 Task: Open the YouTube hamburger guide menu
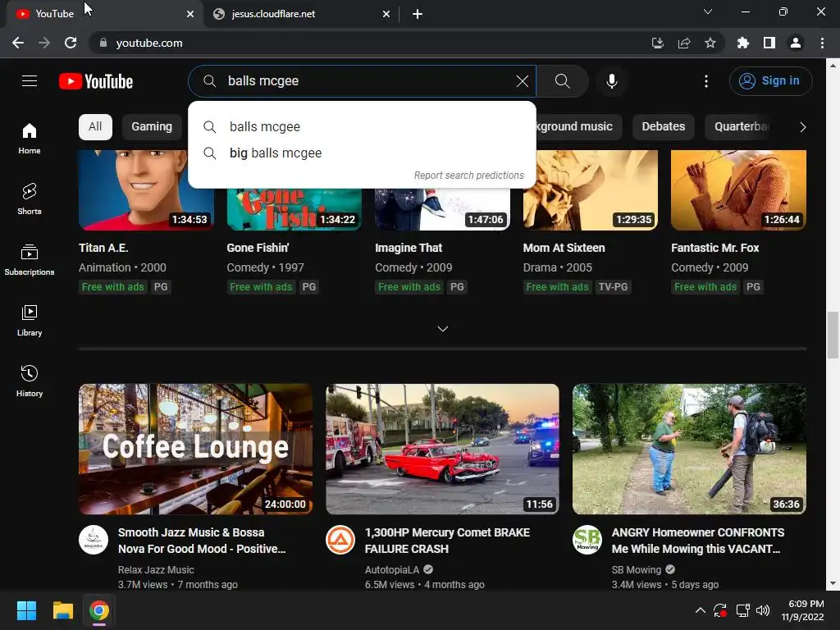[x=30, y=81]
